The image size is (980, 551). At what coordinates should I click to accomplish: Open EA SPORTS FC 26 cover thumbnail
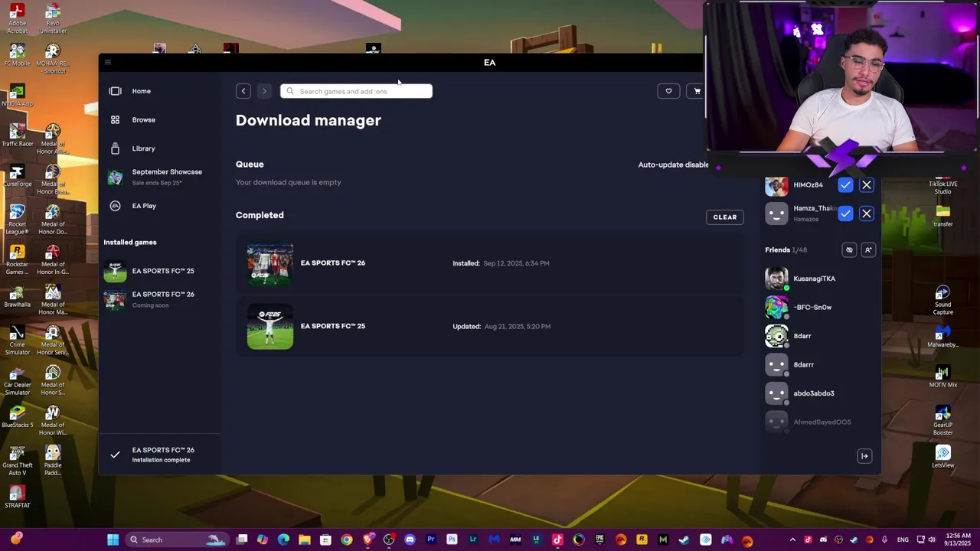(x=269, y=264)
